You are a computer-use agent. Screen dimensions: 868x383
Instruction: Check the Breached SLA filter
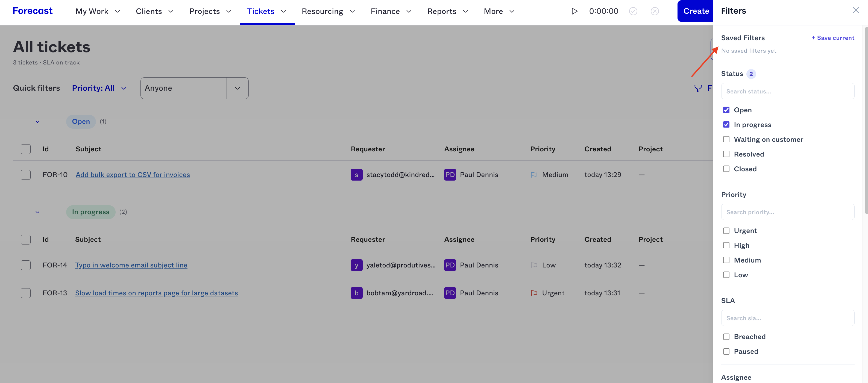726,337
